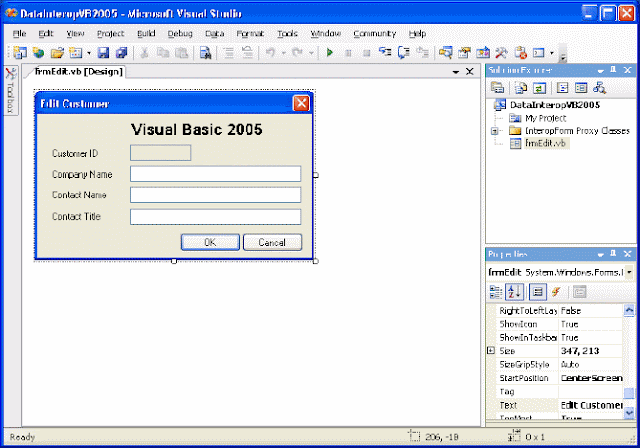
Task: Click the OK button on the form
Action: pyautogui.click(x=210, y=242)
